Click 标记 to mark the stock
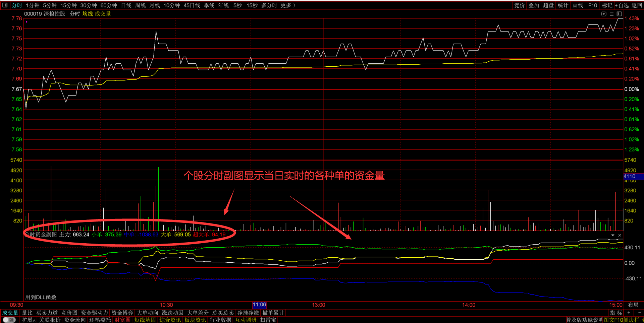Screen dimensions: 644x323 pyautogui.click(x=607, y=5)
